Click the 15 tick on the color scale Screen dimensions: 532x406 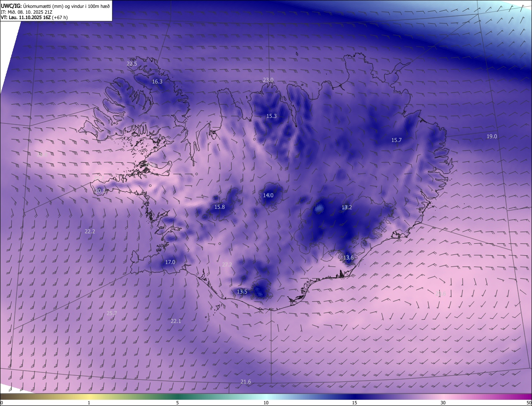355,403
